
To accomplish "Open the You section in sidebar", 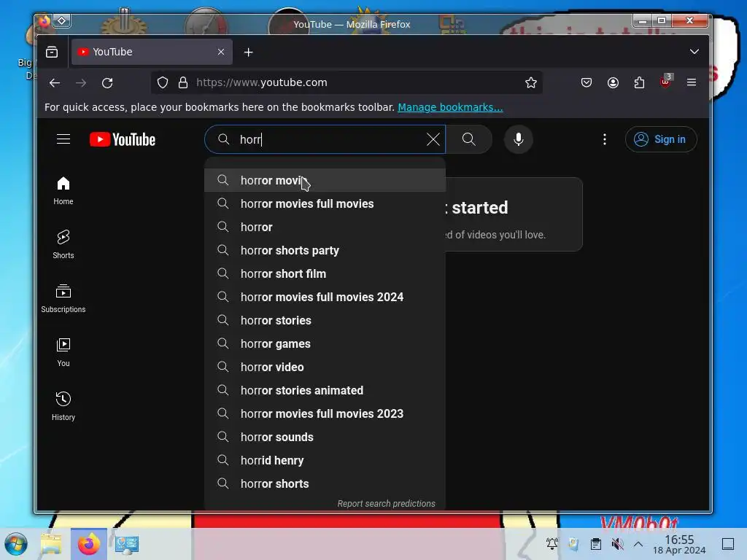I will click(63, 352).
